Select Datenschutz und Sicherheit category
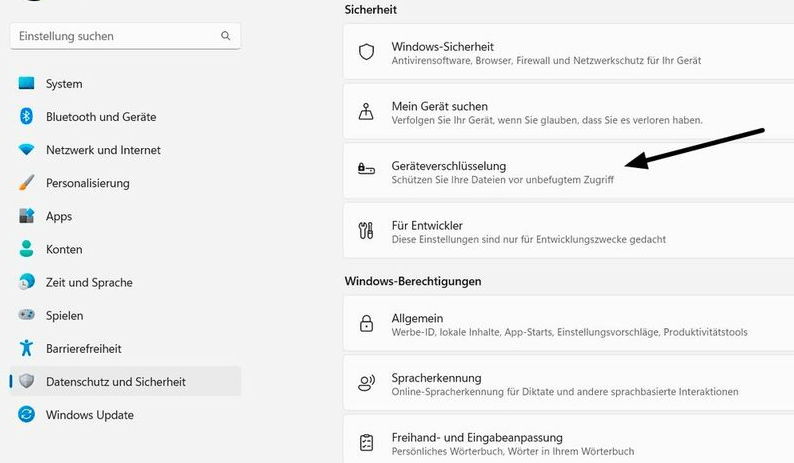The width and height of the screenshot is (794, 463). tap(115, 382)
